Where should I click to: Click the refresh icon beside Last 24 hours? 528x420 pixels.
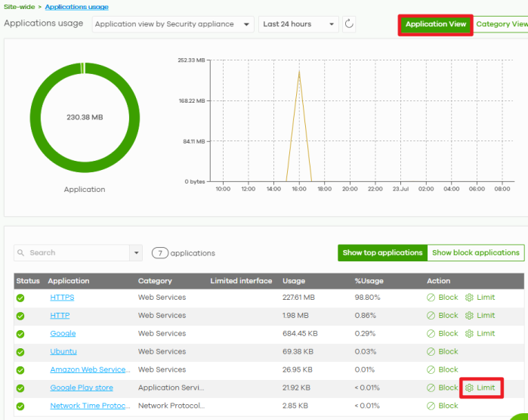[349, 24]
